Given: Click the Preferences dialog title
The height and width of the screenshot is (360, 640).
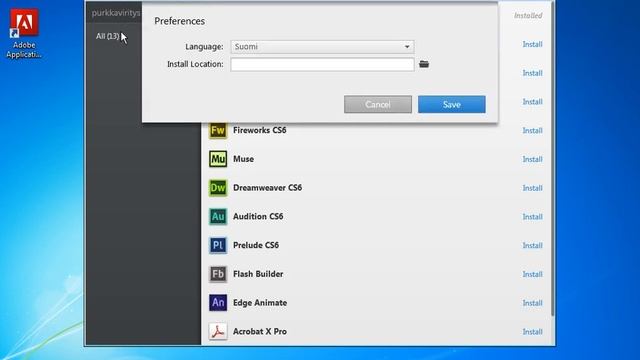Looking at the screenshot, I should (180, 21).
